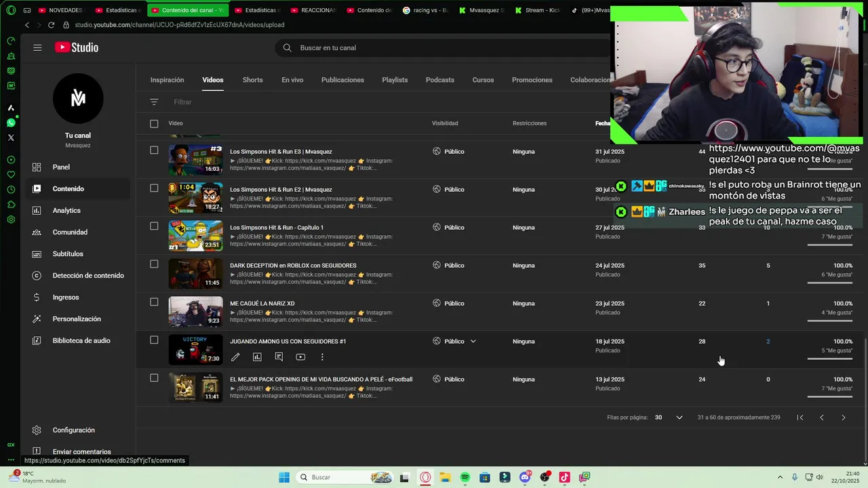Viewport: 868px width, 488px height.
Task: Reload the current browser page
Action: pyautogui.click(x=51, y=25)
